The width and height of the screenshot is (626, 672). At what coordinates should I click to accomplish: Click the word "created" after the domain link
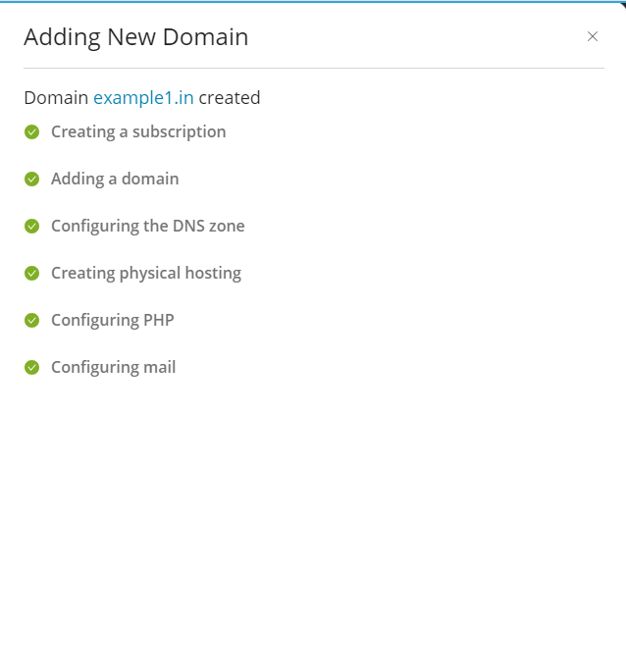230,97
